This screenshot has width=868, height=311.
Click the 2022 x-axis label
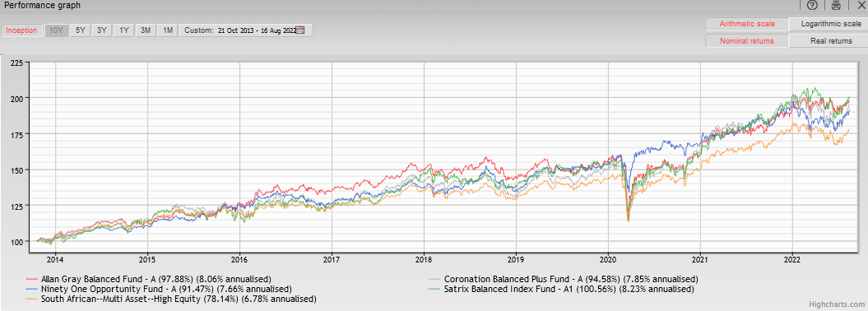click(792, 258)
